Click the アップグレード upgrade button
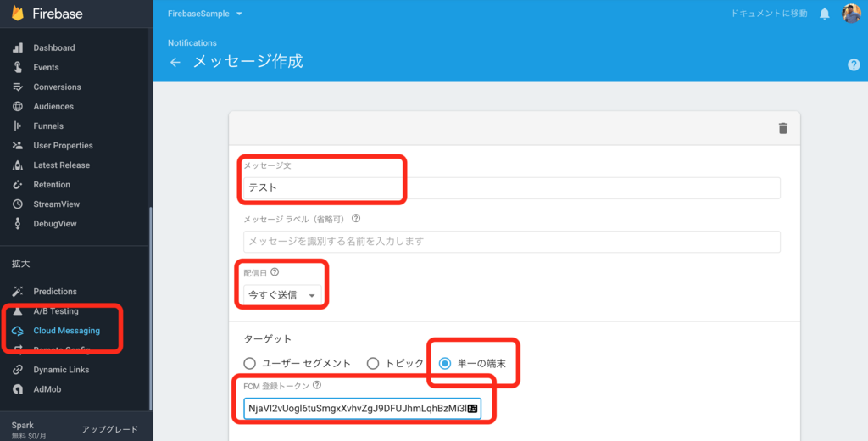The height and width of the screenshot is (441, 868). (x=110, y=429)
